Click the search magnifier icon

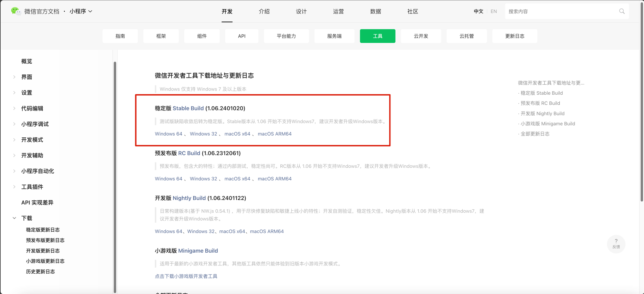[x=622, y=11]
